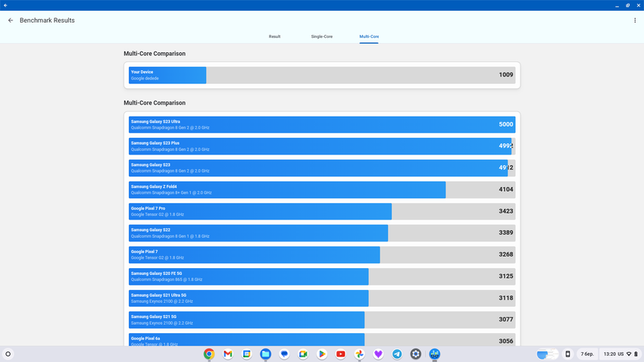Image resolution: width=644 pixels, height=362 pixels.
Task: Open the Files app in shelf
Action: pyautogui.click(x=265, y=354)
